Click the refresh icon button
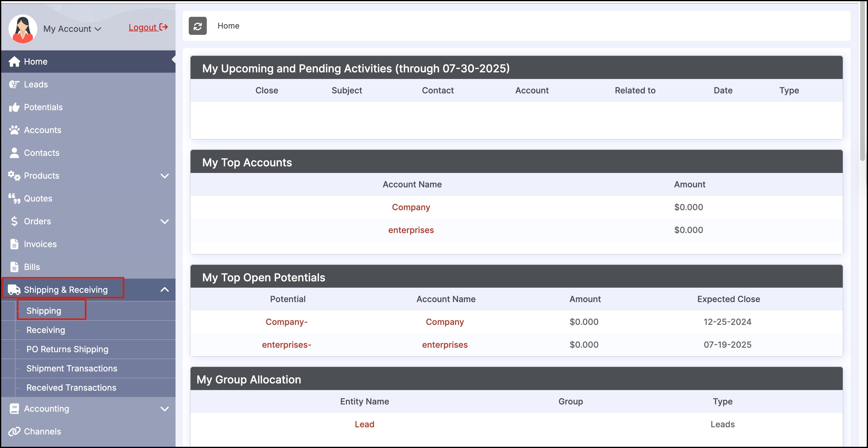The width and height of the screenshot is (868, 448). pos(197,26)
